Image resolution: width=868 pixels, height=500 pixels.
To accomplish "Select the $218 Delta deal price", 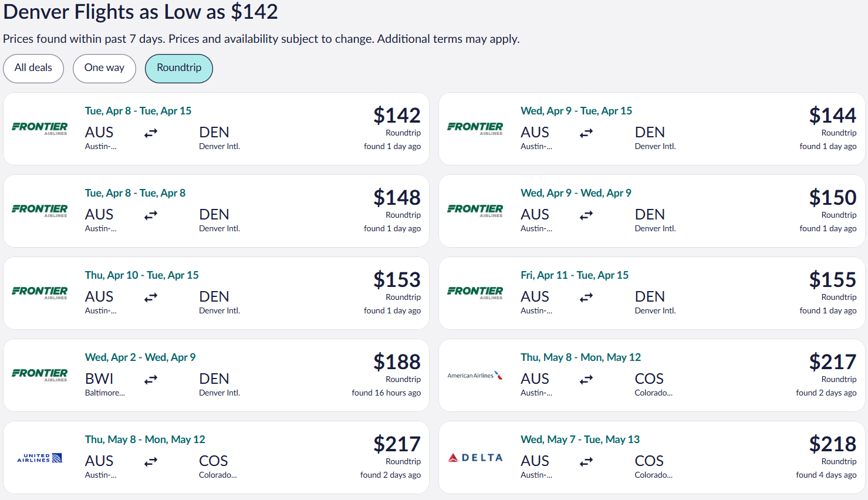I will 833,444.
